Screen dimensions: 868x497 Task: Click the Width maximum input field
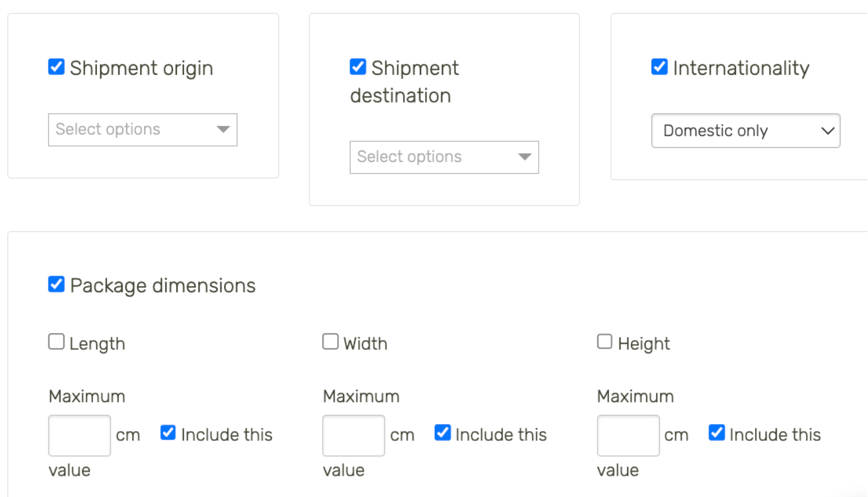354,436
